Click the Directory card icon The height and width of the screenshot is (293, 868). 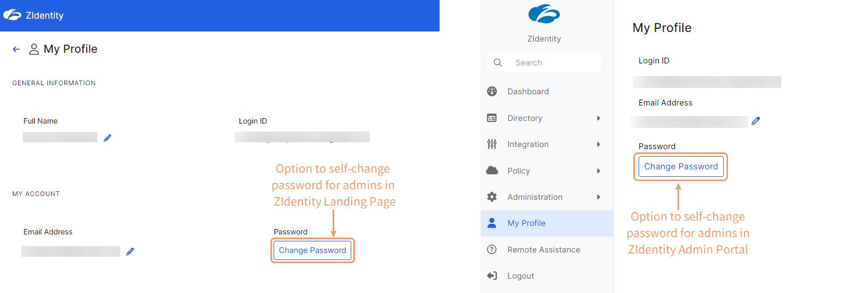click(492, 118)
